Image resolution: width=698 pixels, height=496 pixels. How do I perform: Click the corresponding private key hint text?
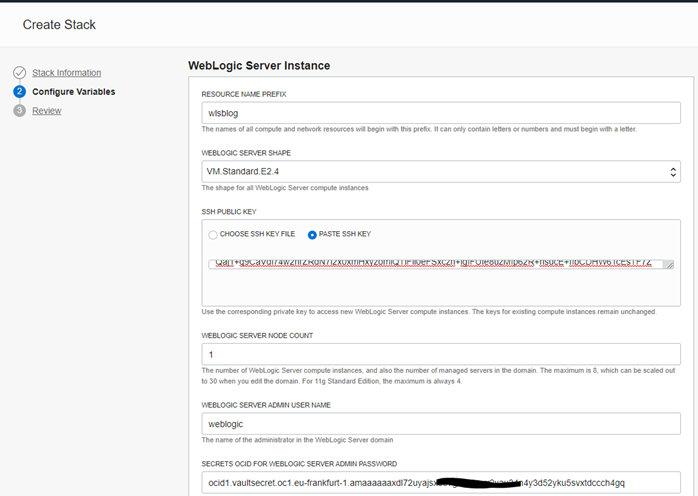coord(429,312)
